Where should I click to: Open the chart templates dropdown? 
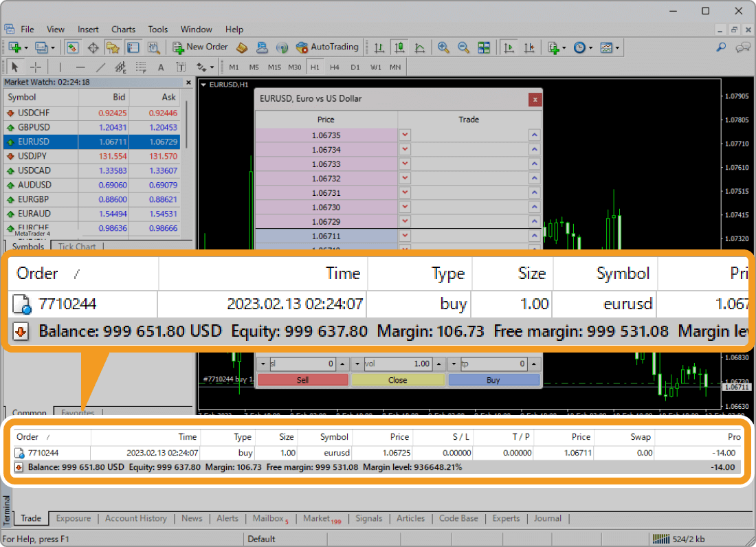pyautogui.click(x=616, y=47)
